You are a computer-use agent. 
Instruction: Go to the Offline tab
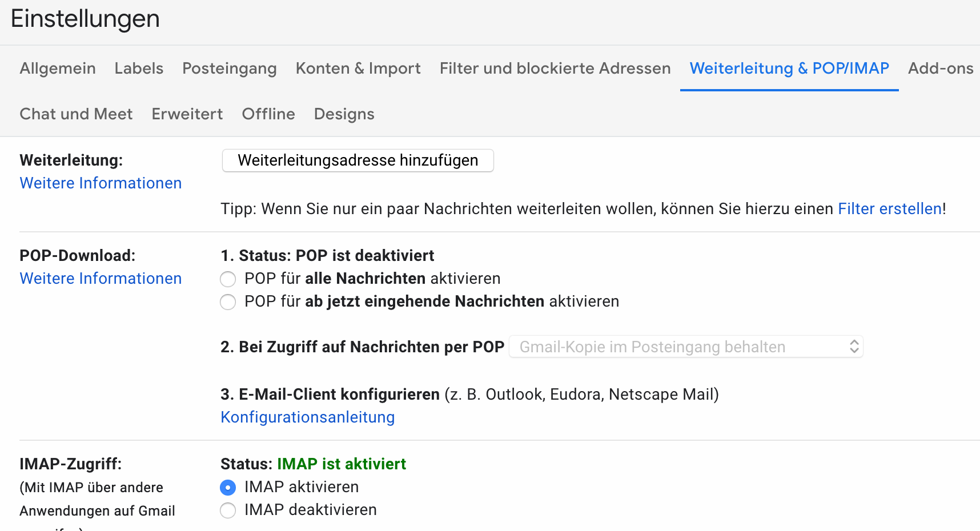click(268, 114)
